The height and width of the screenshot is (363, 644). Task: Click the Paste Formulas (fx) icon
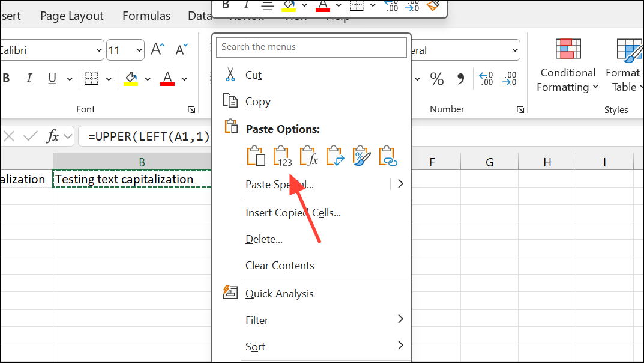click(x=308, y=156)
